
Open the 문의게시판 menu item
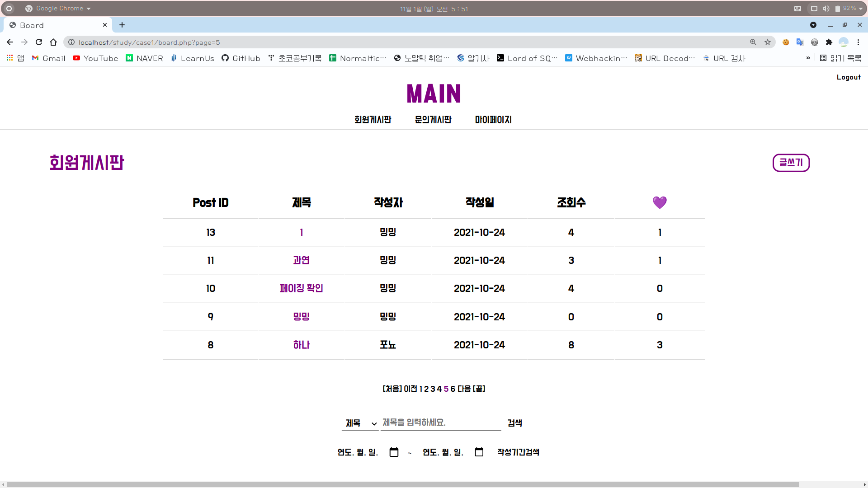433,120
